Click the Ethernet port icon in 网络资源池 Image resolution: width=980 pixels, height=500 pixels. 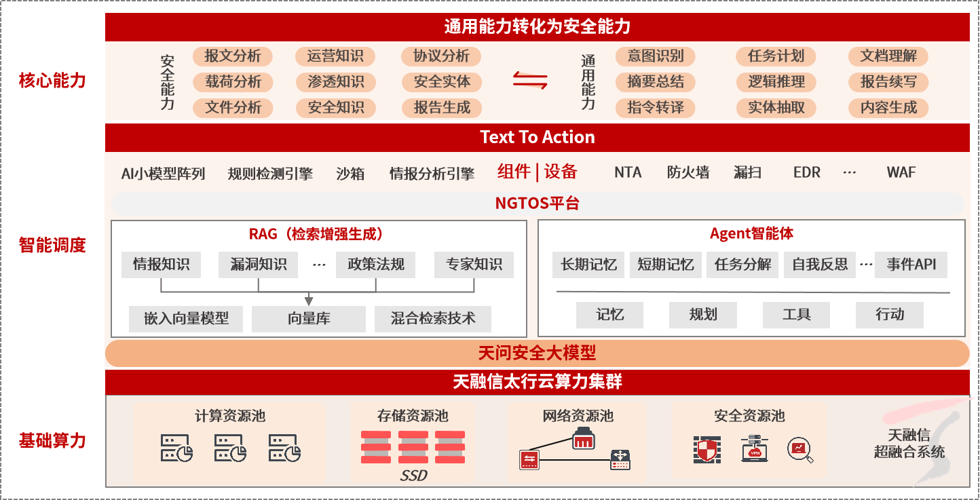pos(583,438)
